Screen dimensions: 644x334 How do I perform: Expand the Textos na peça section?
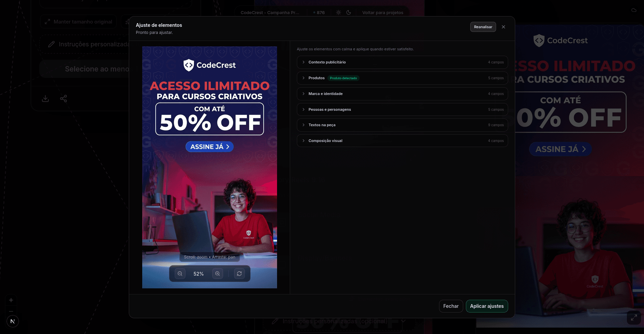pyautogui.click(x=402, y=125)
